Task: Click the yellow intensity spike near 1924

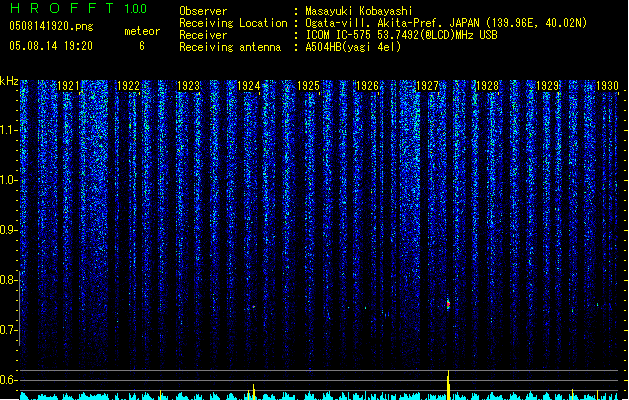Action: (254, 392)
